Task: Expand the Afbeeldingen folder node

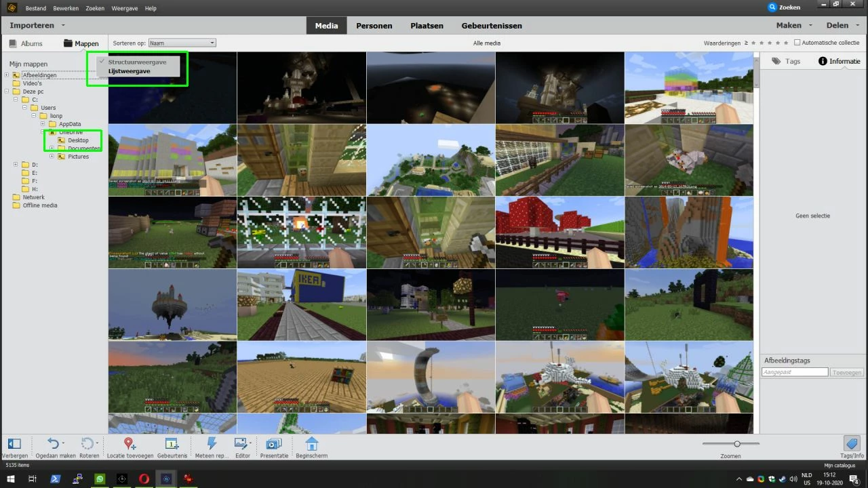Action: tap(7, 75)
